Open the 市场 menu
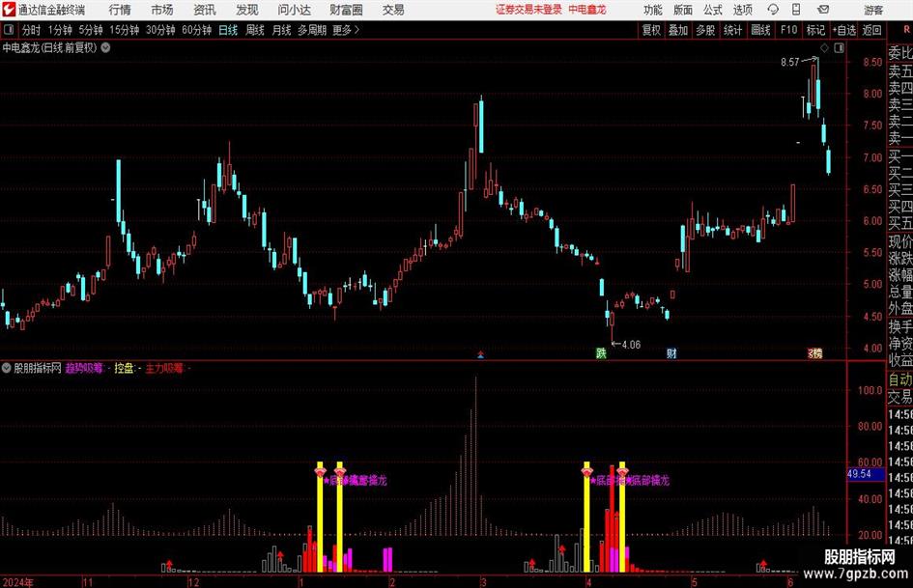The image size is (913, 588). (162, 10)
